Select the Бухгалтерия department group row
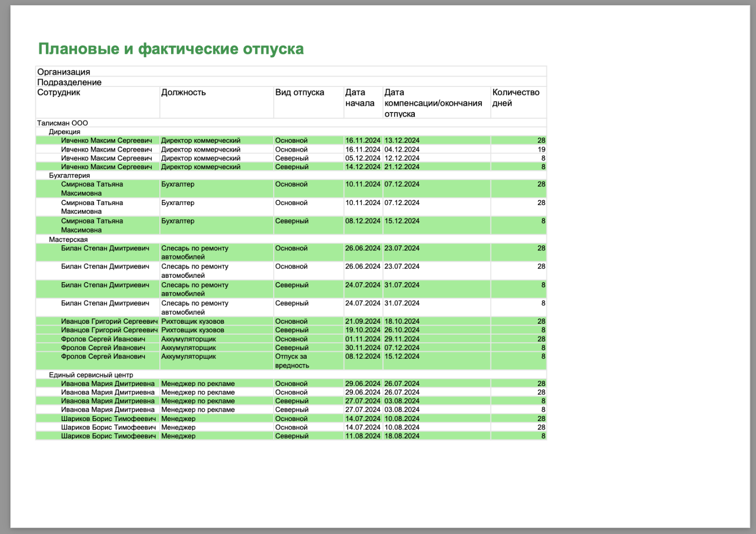Viewport: 756px width, 534px height. [69, 175]
